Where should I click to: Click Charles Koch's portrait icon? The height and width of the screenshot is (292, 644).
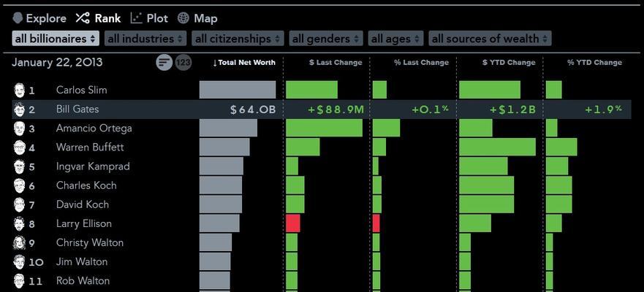pos(19,185)
